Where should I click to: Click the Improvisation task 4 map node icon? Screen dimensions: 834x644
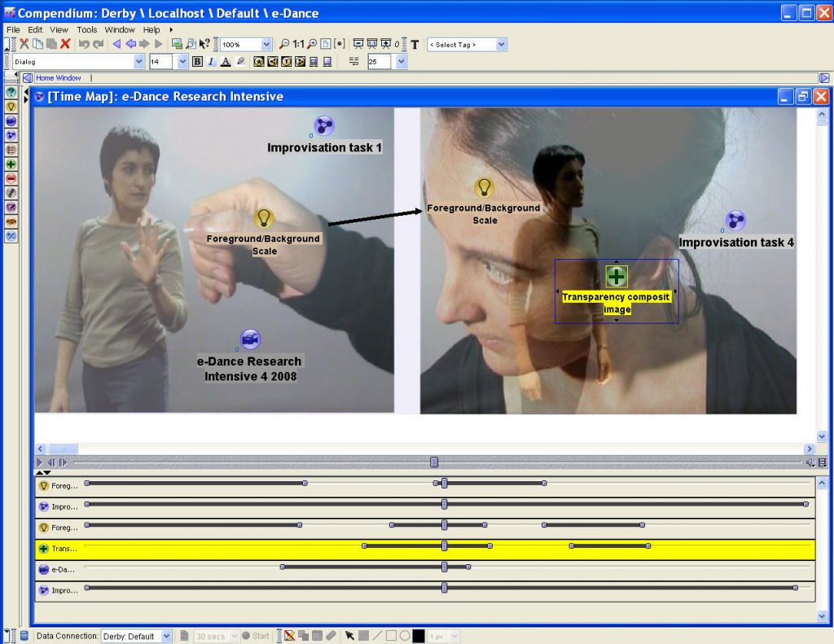(735, 220)
